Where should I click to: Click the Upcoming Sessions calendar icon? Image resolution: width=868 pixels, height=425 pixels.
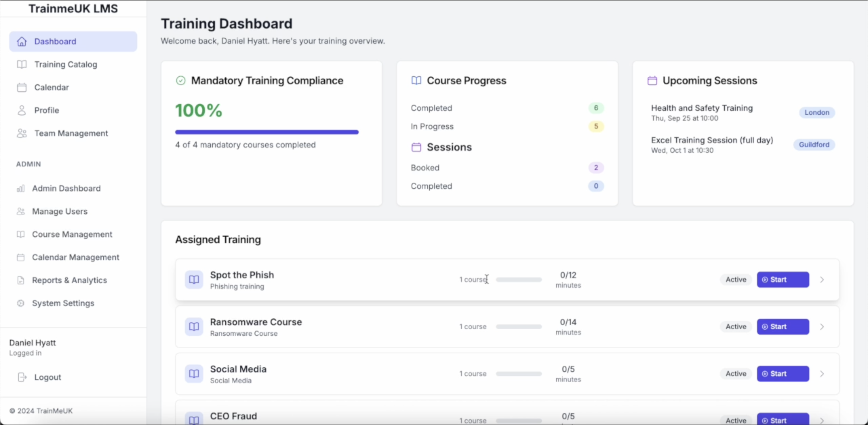pos(652,81)
